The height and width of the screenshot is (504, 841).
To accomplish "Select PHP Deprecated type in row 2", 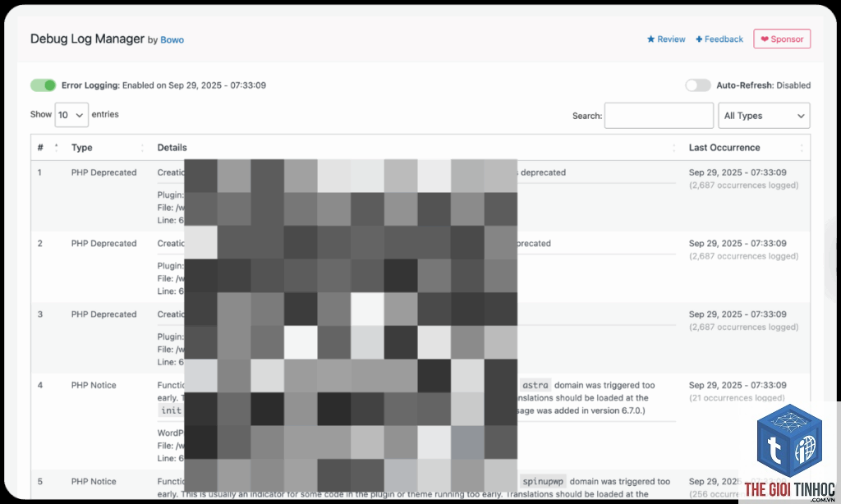I will click(104, 244).
